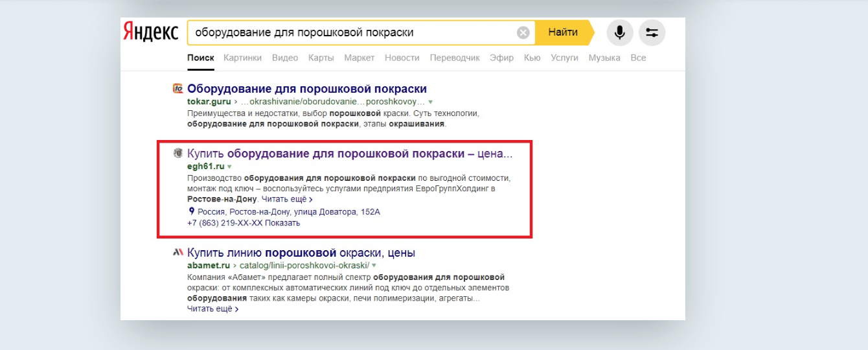
Task: Expand Читать ещё in the abamet.ru snippet
Action: coord(212,309)
